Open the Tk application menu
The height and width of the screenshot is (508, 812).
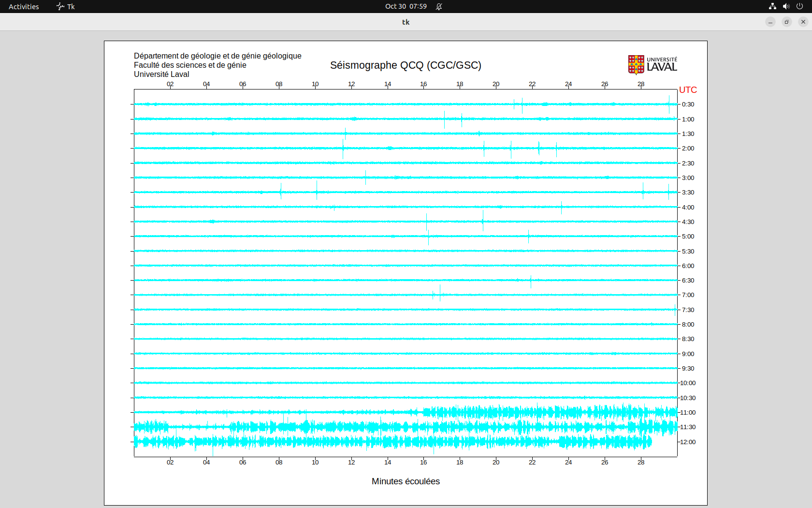[x=66, y=6]
